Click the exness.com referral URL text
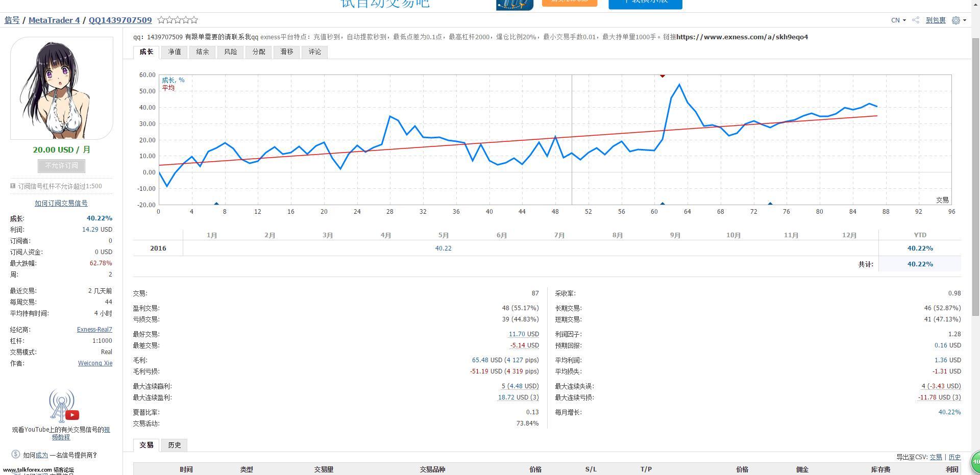 (x=742, y=37)
